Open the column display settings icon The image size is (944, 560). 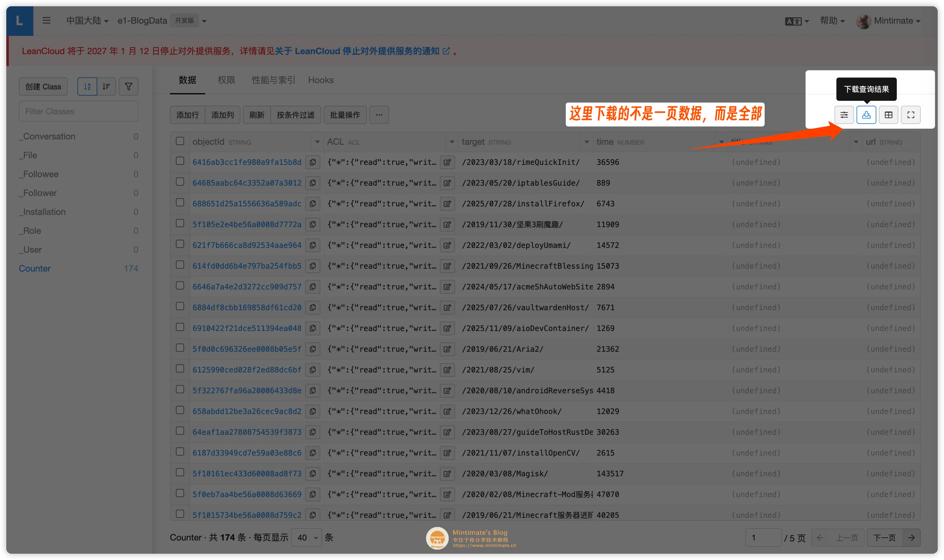click(x=889, y=115)
